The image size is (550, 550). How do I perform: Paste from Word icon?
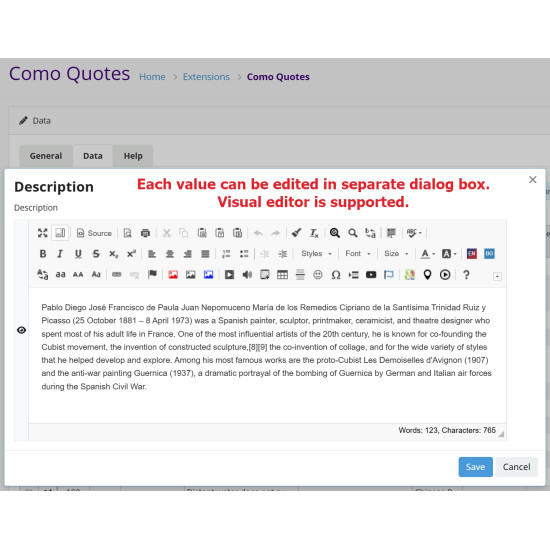click(x=237, y=233)
